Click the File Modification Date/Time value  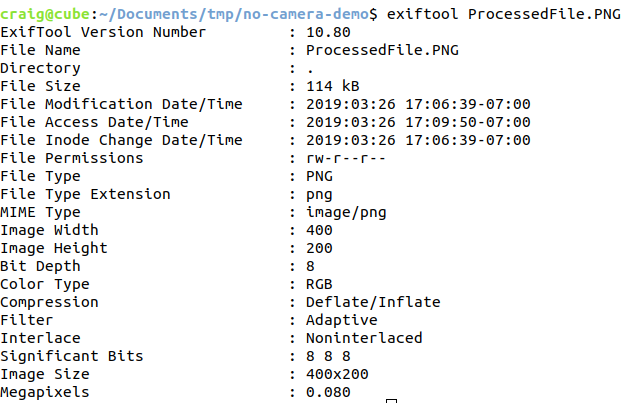418,104
